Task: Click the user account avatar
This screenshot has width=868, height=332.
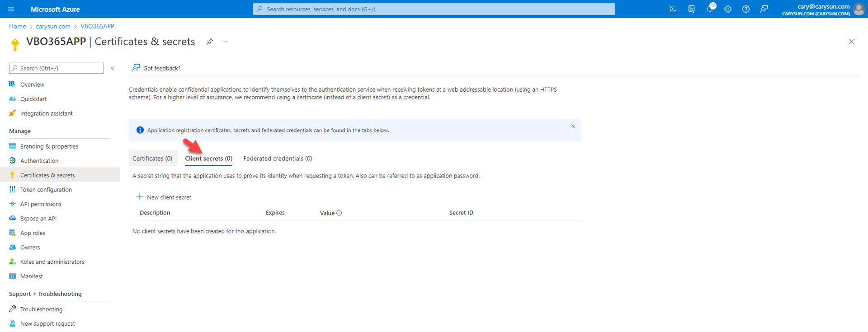Action: (859, 9)
